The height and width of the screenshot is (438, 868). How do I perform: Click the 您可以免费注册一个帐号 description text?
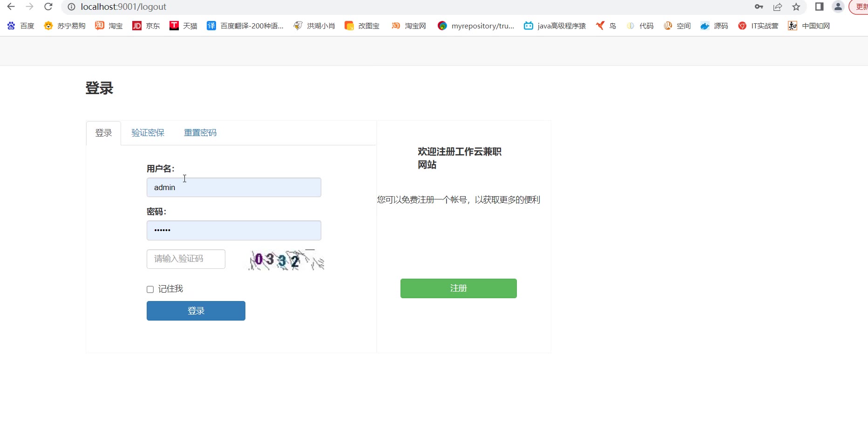pos(459,199)
